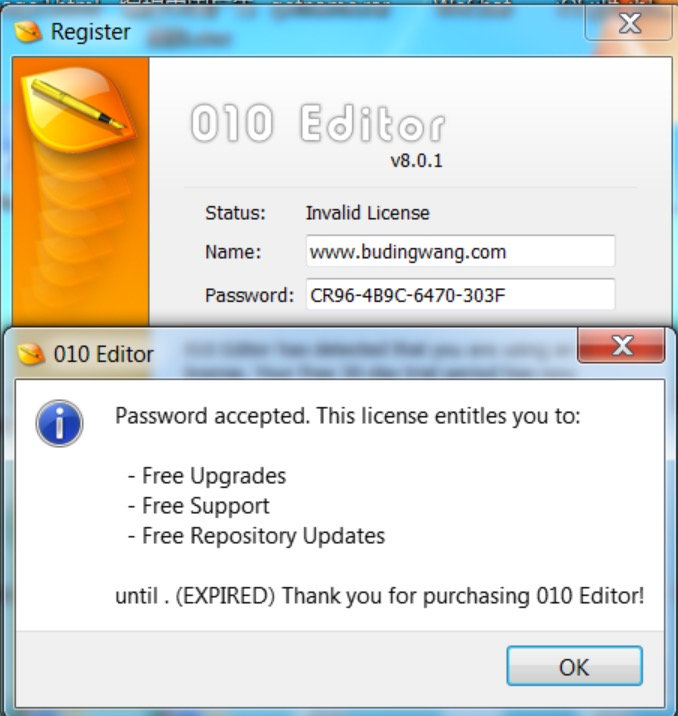Click the 010 Editor logo text
Viewport: 678px width, 716px height.
click(x=317, y=123)
